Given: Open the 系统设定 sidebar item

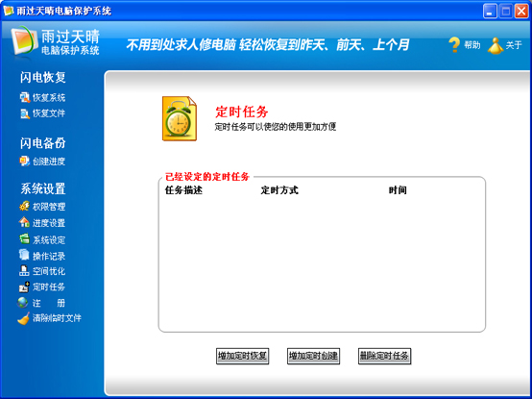Looking at the screenshot, I should [x=42, y=239].
